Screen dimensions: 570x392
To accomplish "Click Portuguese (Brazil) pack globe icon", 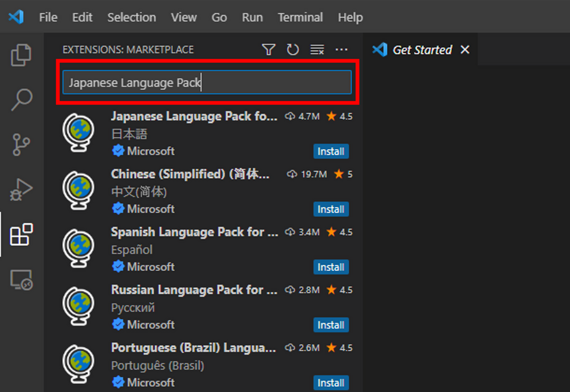I will [x=78, y=364].
